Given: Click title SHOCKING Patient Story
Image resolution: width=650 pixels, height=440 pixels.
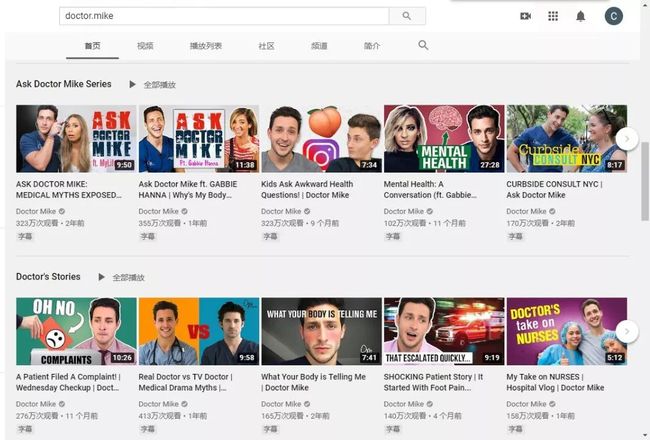Looking at the screenshot, I should tap(433, 382).
